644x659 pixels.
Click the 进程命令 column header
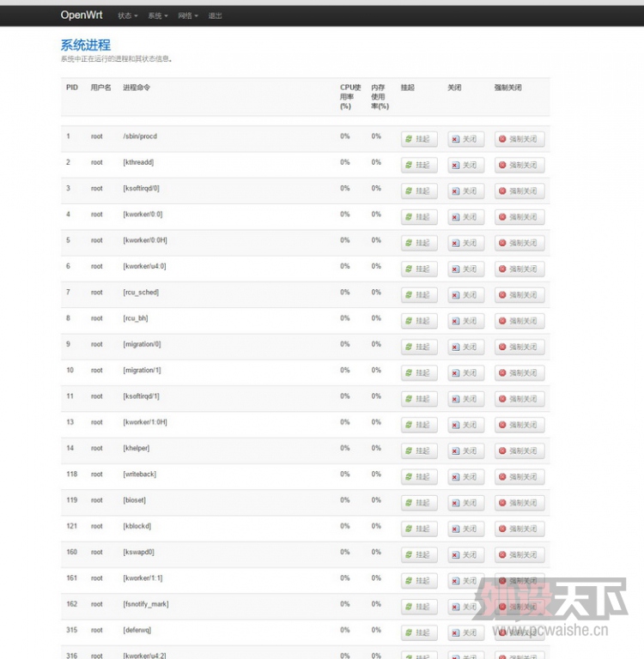click(x=137, y=88)
